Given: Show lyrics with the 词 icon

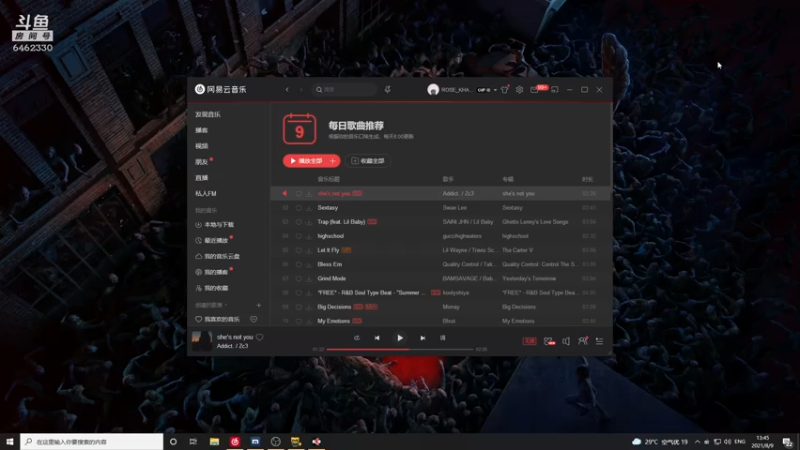Looking at the screenshot, I should coord(442,338).
